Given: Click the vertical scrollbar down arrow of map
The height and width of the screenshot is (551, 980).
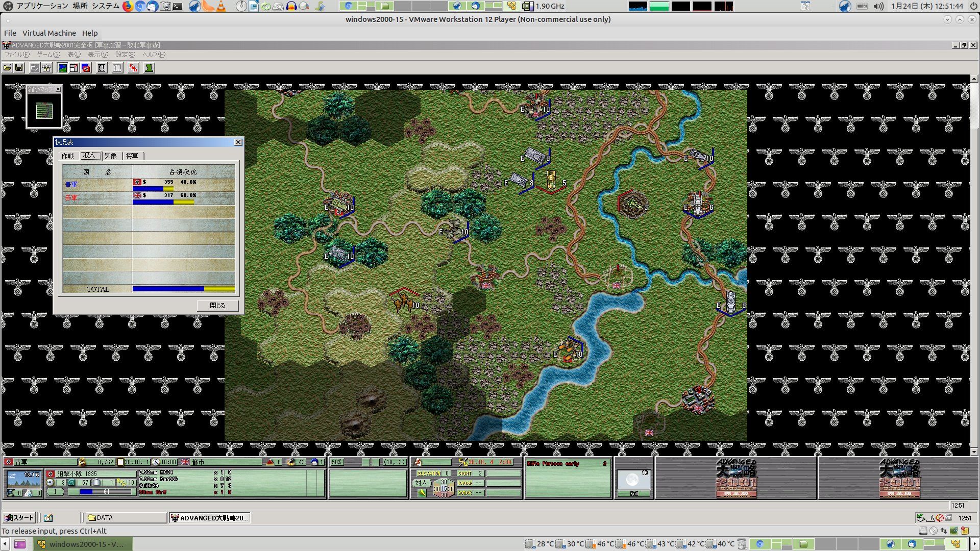Looking at the screenshot, I should click(974, 452).
